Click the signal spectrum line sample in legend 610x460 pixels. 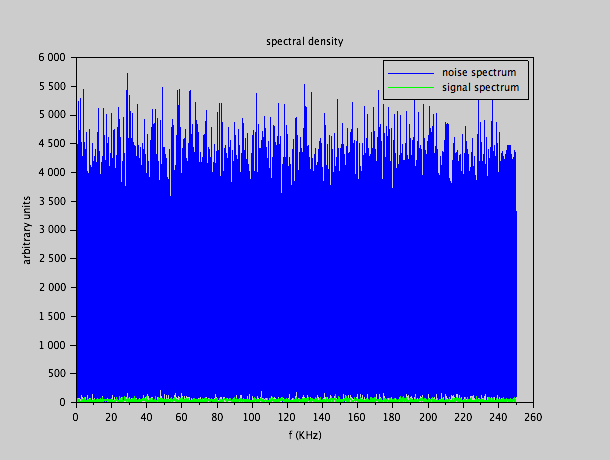click(410, 88)
